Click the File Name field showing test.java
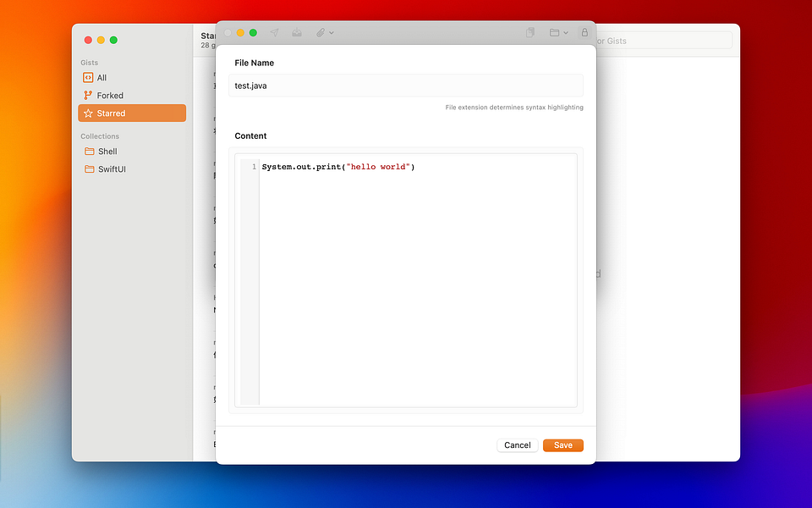The width and height of the screenshot is (812, 508). [x=405, y=86]
